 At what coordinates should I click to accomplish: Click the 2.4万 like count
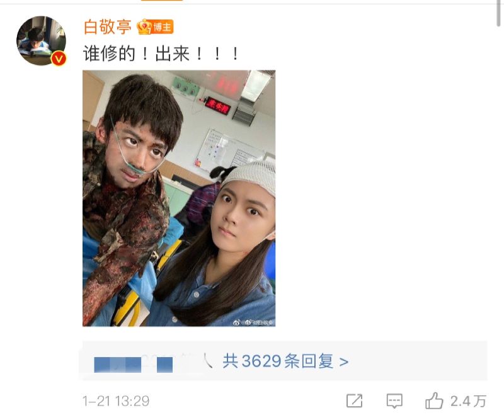click(x=468, y=401)
